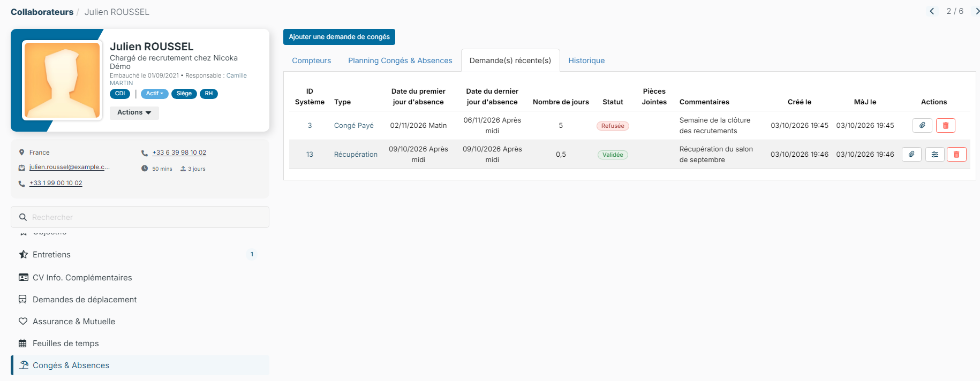Viewport: 980px width, 381px height.
Task: Open the julien.roussel email link
Action: (70, 167)
